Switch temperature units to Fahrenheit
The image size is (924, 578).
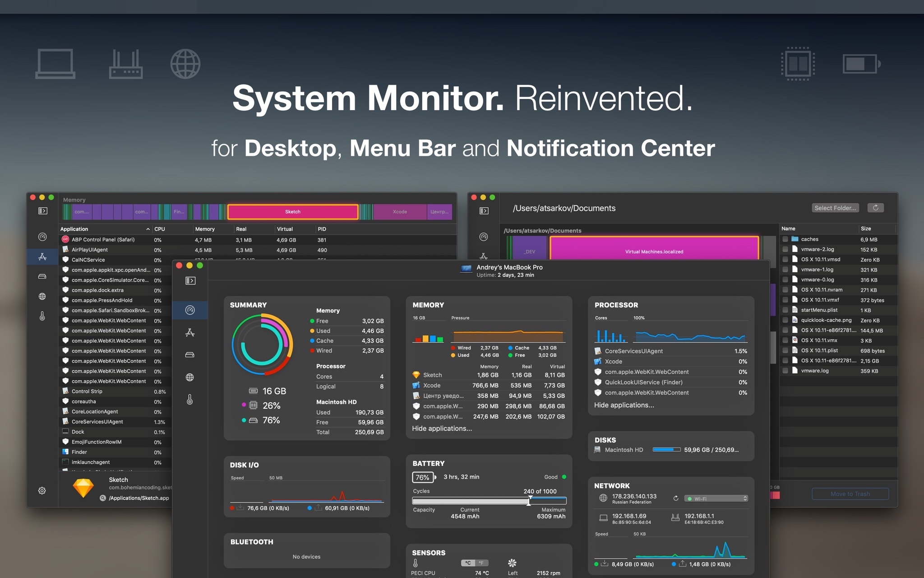[x=481, y=563]
